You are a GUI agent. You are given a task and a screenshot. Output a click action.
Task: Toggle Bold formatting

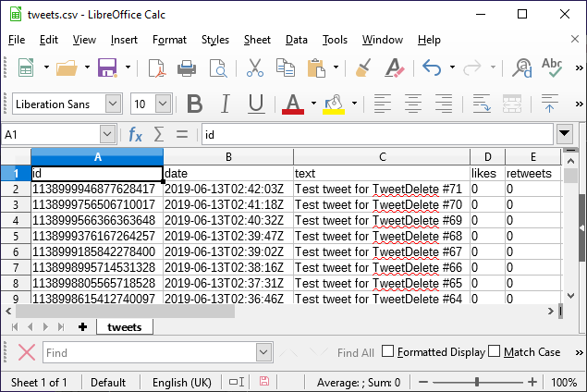coord(194,104)
